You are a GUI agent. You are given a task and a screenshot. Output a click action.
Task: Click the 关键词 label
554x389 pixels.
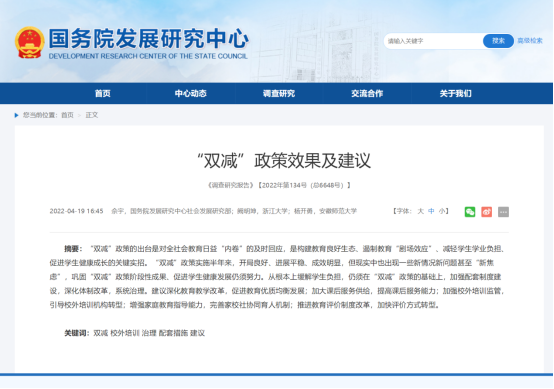77,333
